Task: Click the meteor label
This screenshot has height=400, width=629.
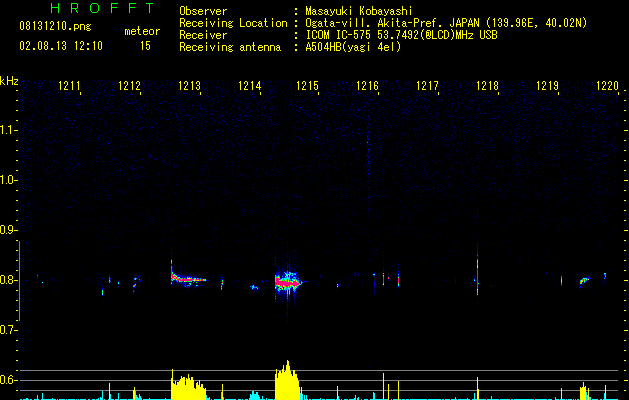Action: (x=142, y=31)
